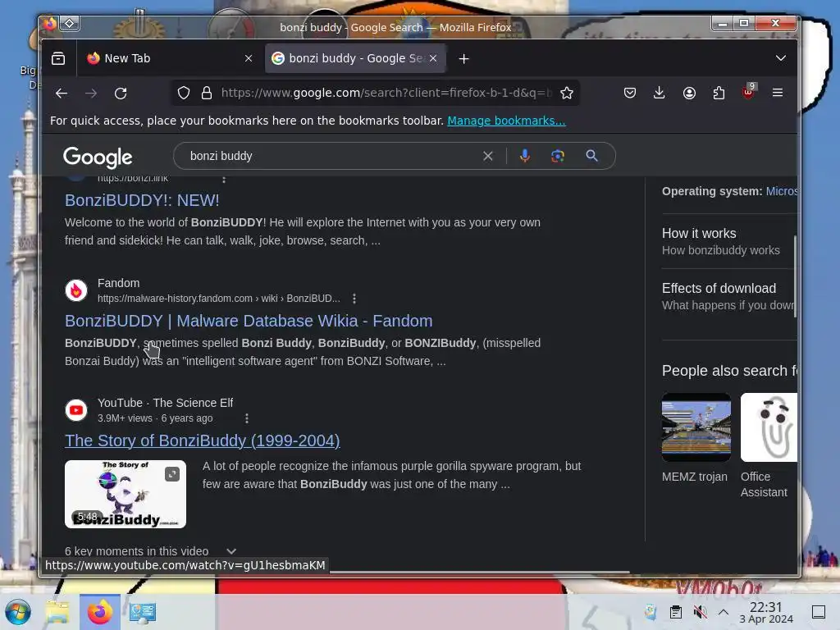Open a new tab with plus button
The width and height of the screenshot is (840, 630).
pyautogui.click(x=464, y=59)
